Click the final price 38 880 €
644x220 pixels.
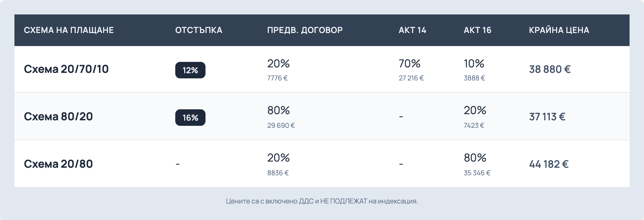tap(550, 69)
